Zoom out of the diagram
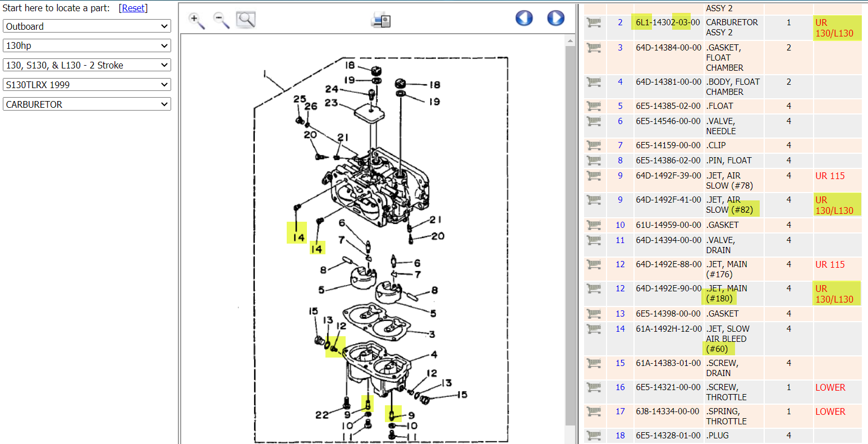 222,21
